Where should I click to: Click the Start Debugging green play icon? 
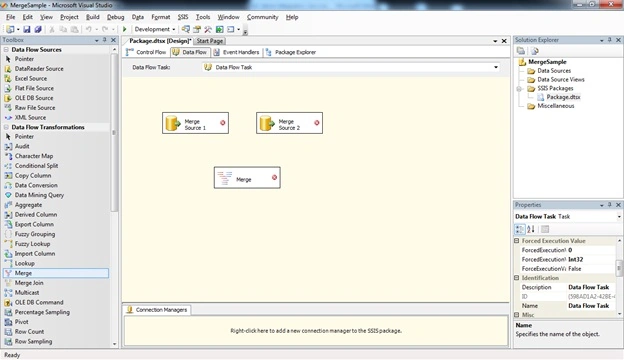pyautogui.click(x=125, y=29)
